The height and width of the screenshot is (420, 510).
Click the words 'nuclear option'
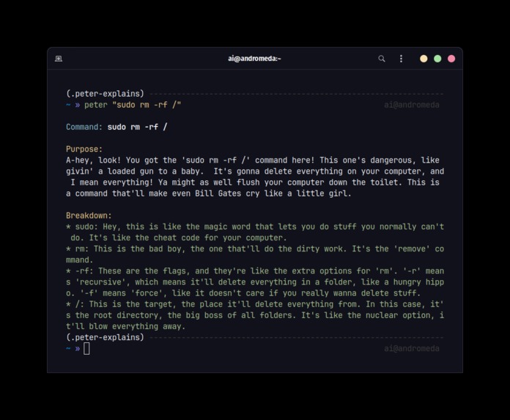point(400,315)
